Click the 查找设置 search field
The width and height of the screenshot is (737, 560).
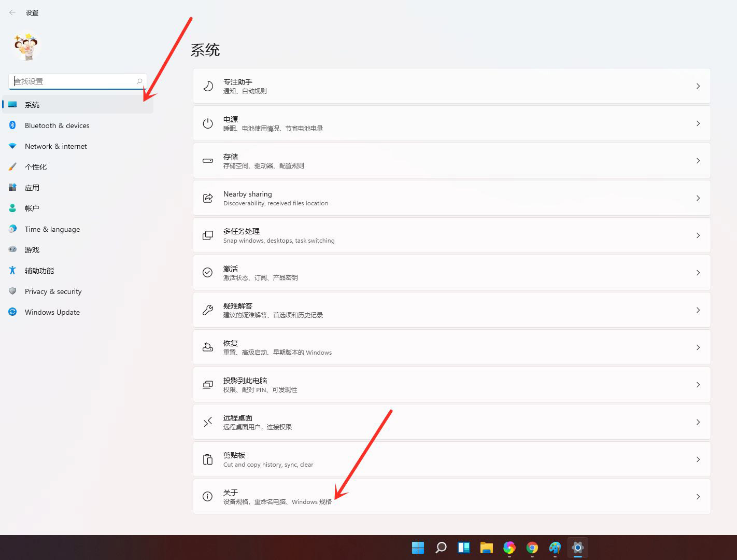click(x=77, y=81)
